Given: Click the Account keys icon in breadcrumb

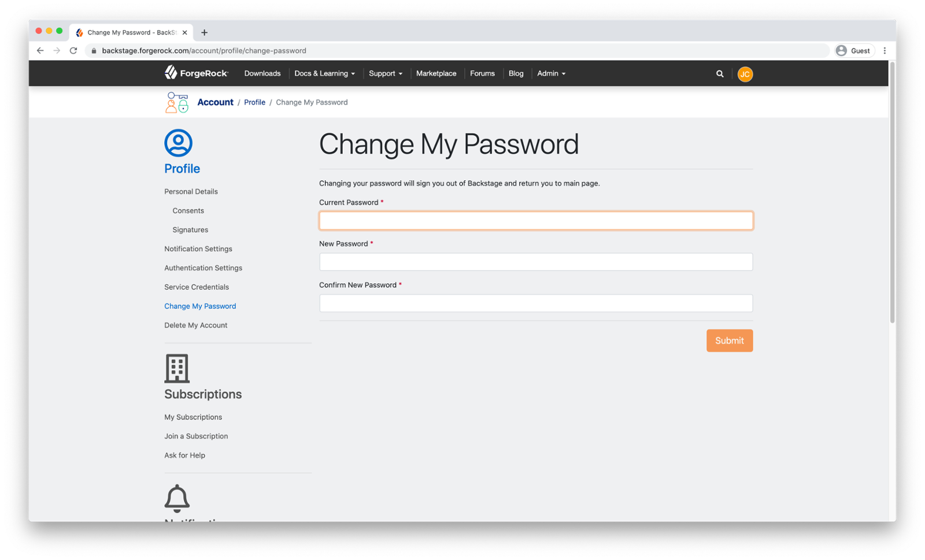Looking at the screenshot, I should [x=177, y=102].
